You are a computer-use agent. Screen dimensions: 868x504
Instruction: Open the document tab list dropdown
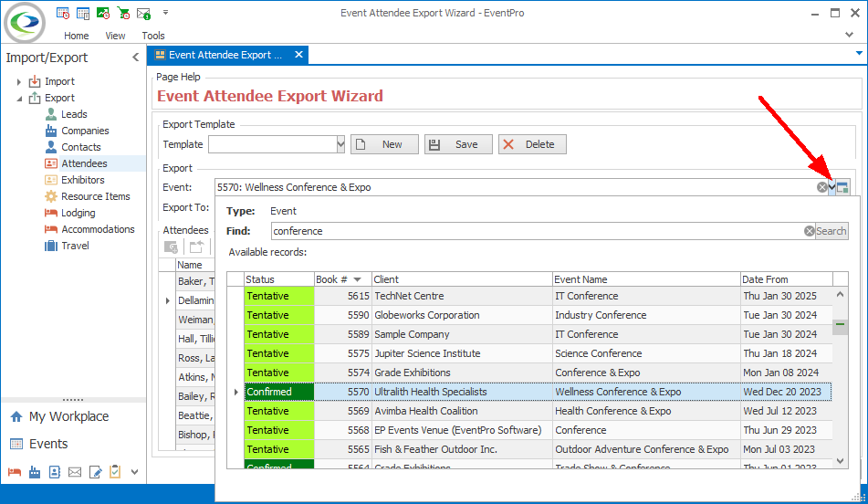pos(859,53)
